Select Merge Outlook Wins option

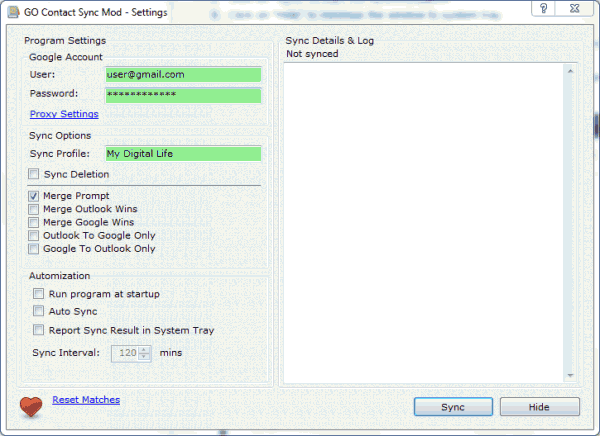coord(34,209)
